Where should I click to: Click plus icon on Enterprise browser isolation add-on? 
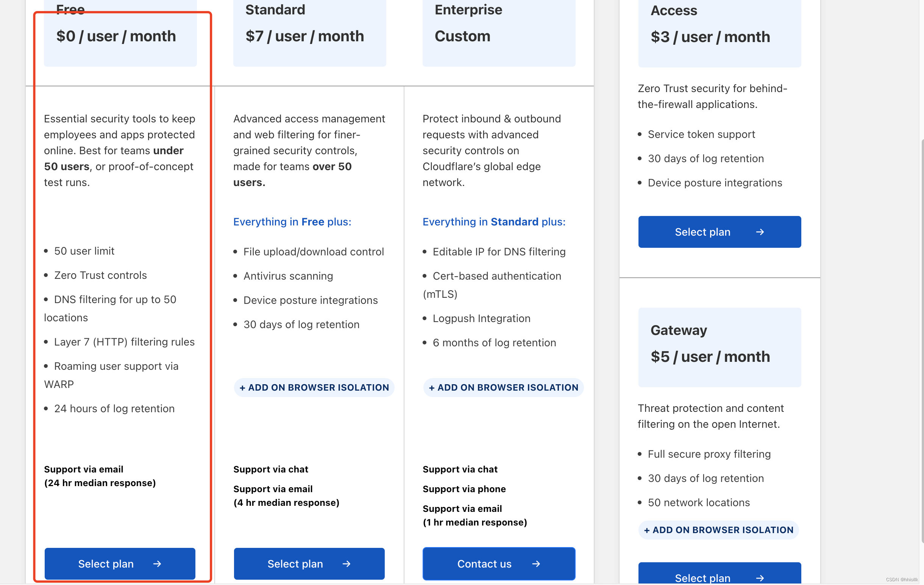432,388
